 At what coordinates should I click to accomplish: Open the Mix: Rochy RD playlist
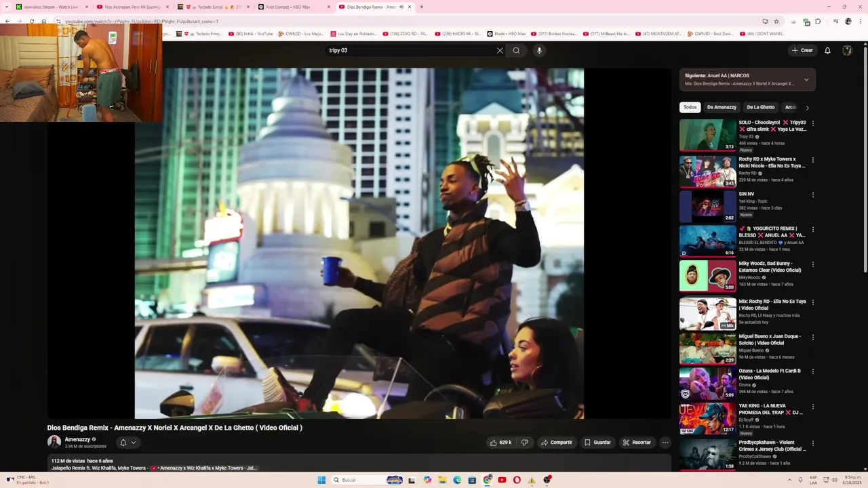pyautogui.click(x=707, y=314)
